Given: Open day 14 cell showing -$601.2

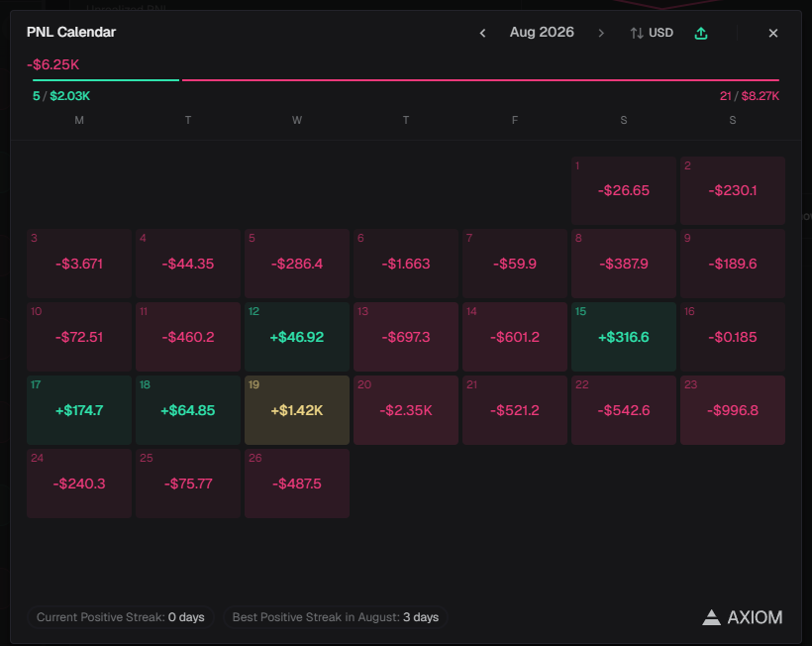Looking at the screenshot, I should click(515, 337).
